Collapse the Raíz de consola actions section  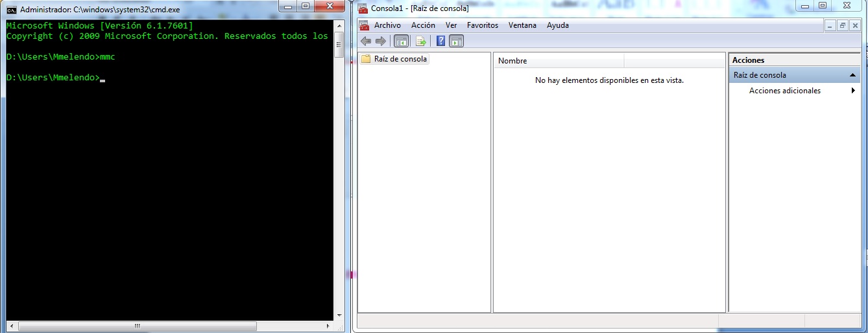point(852,75)
